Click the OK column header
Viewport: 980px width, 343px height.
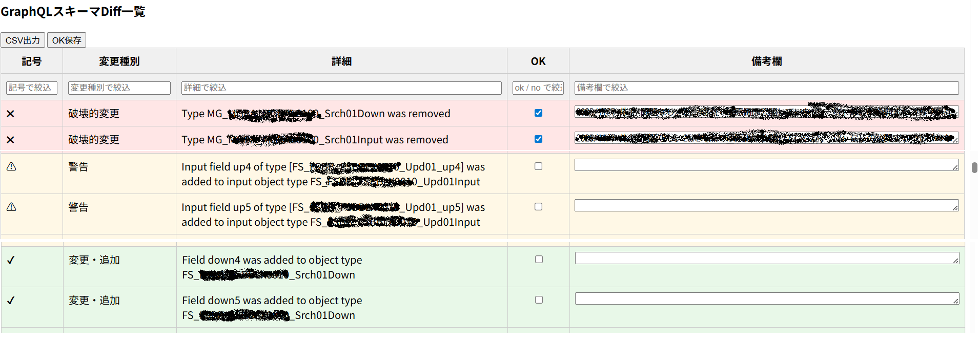(x=538, y=61)
